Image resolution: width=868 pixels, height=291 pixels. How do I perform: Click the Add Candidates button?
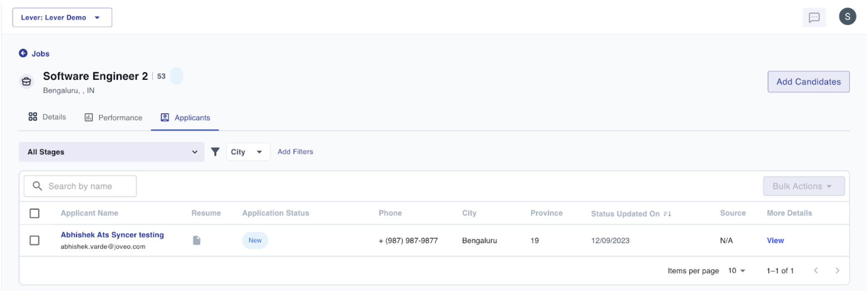(x=808, y=82)
